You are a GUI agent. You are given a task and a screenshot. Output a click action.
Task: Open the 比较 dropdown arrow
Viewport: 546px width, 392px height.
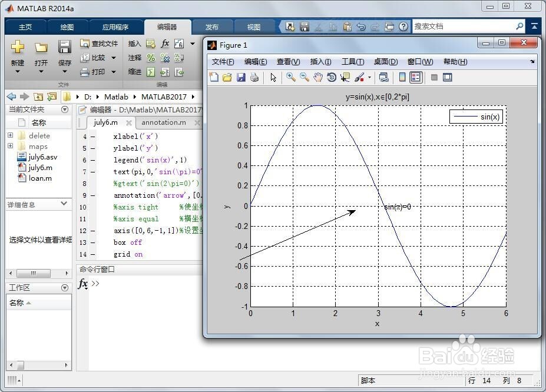[x=114, y=58]
